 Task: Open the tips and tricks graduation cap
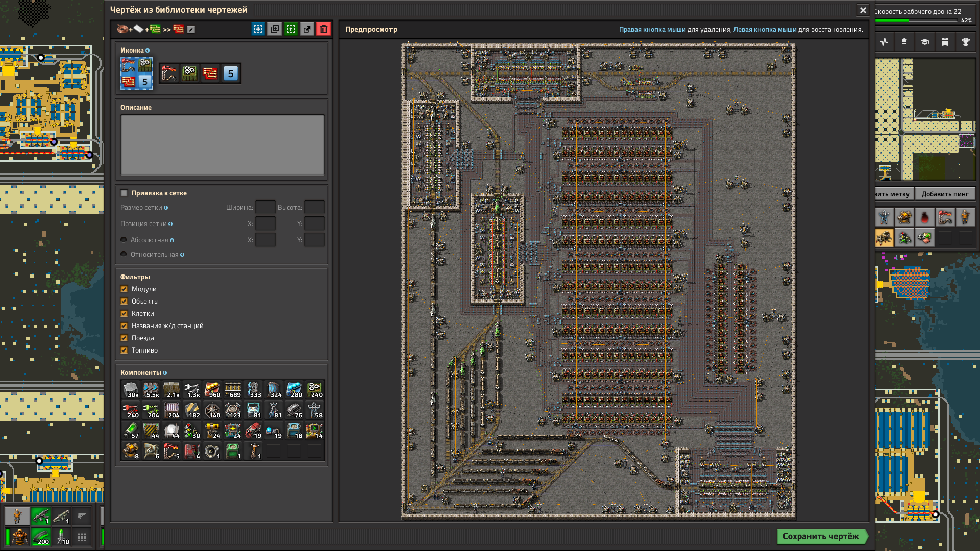[x=925, y=42]
